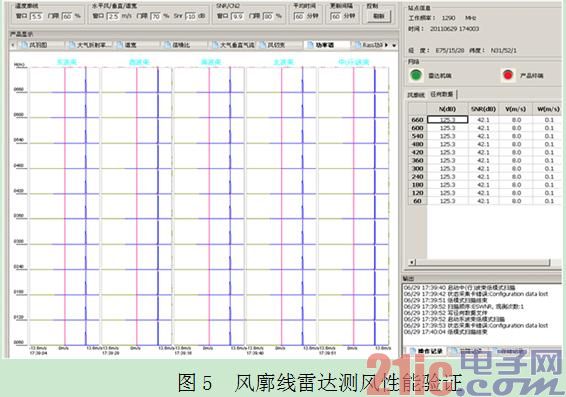566x397 pixels.
Task: Switch to the 风切变 product tab
Action: point(280,45)
